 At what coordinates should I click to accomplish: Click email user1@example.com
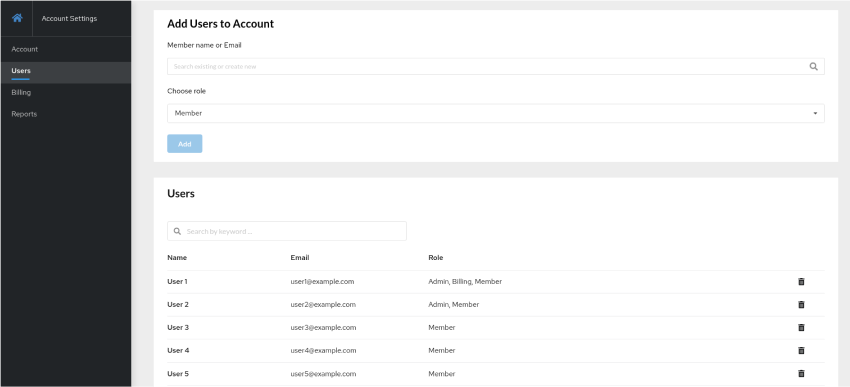323,282
